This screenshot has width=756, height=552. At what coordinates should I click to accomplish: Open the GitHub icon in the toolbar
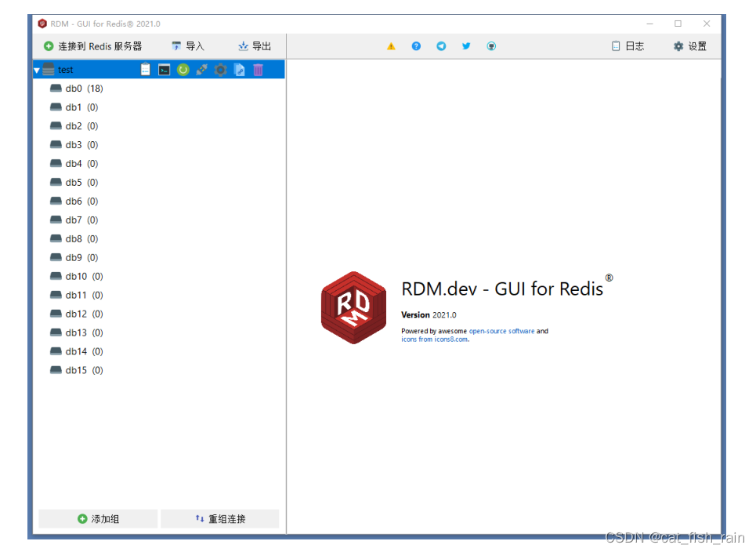pyautogui.click(x=491, y=45)
